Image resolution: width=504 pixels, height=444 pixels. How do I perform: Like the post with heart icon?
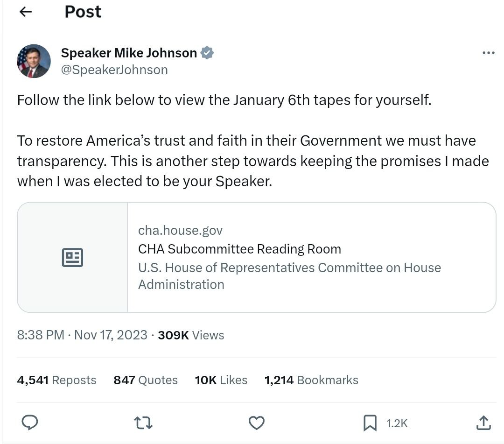tap(257, 423)
